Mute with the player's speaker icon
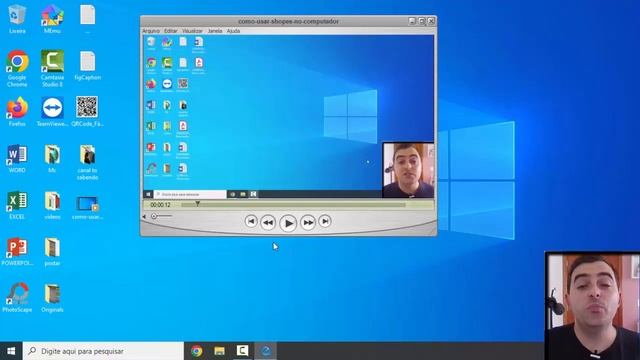 pos(144,216)
